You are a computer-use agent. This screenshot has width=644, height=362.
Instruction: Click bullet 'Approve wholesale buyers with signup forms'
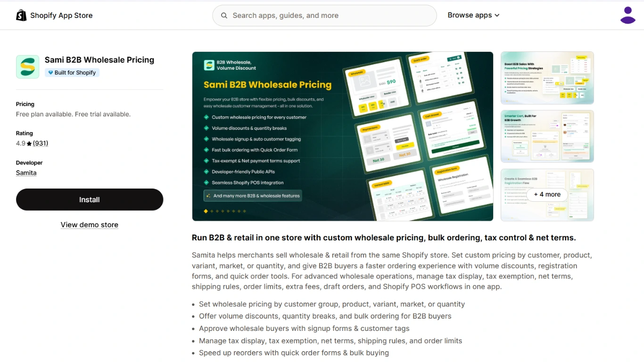click(x=304, y=329)
